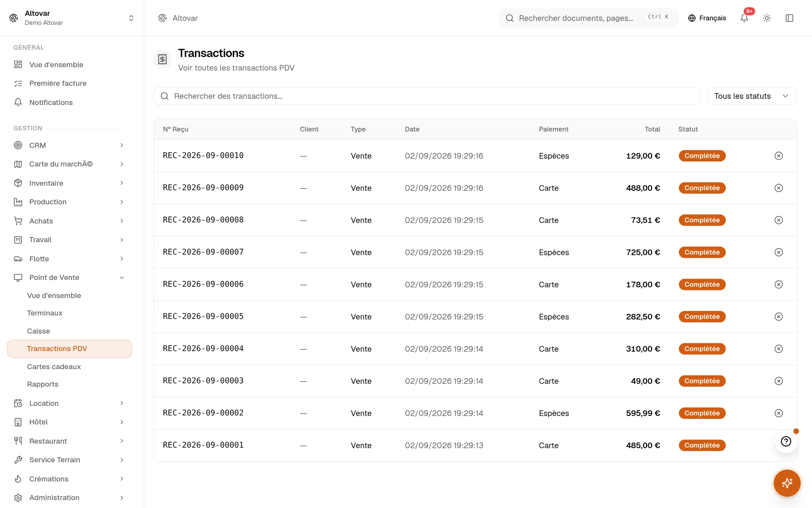Open the help question mark button
This screenshot has height=508, width=812.
[786, 441]
